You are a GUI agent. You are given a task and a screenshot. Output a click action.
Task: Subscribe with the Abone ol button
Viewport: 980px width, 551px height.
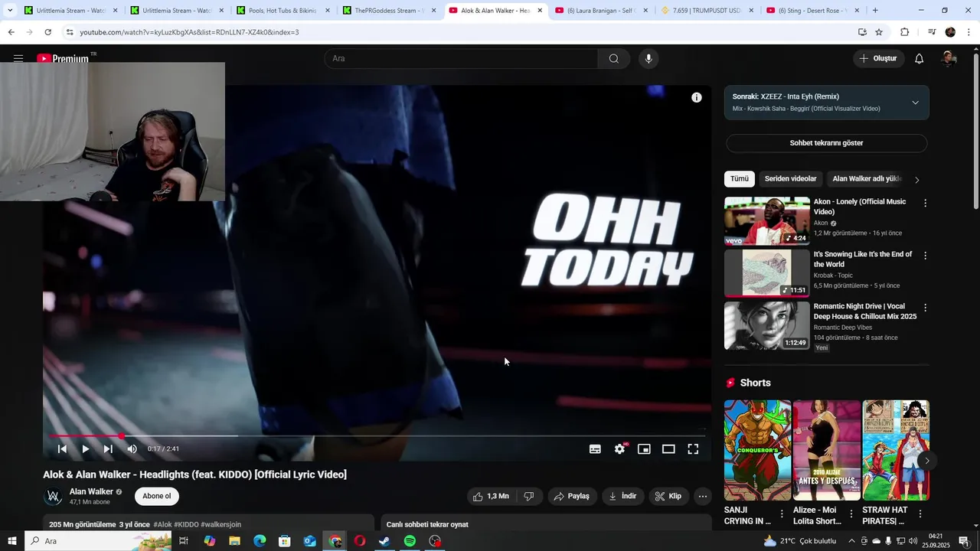tap(157, 497)
